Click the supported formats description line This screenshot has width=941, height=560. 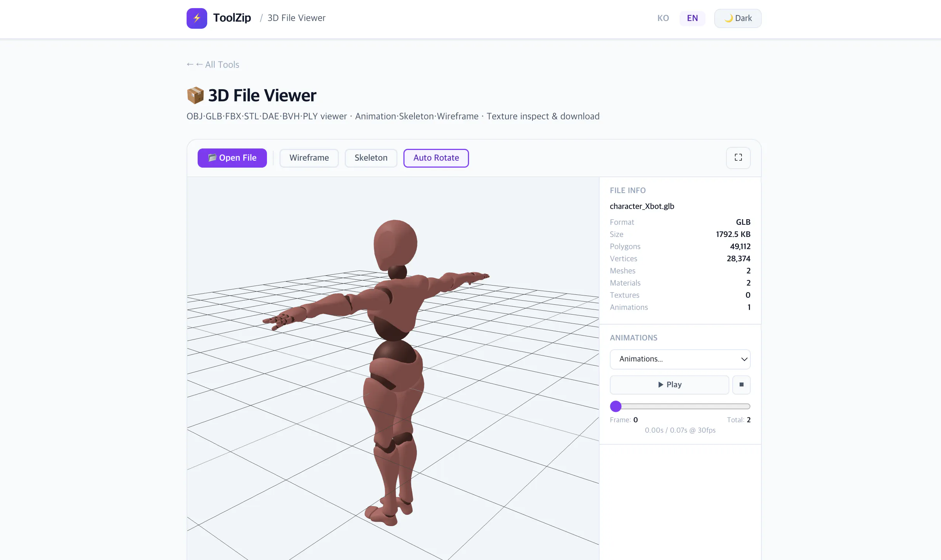point(393,116)
